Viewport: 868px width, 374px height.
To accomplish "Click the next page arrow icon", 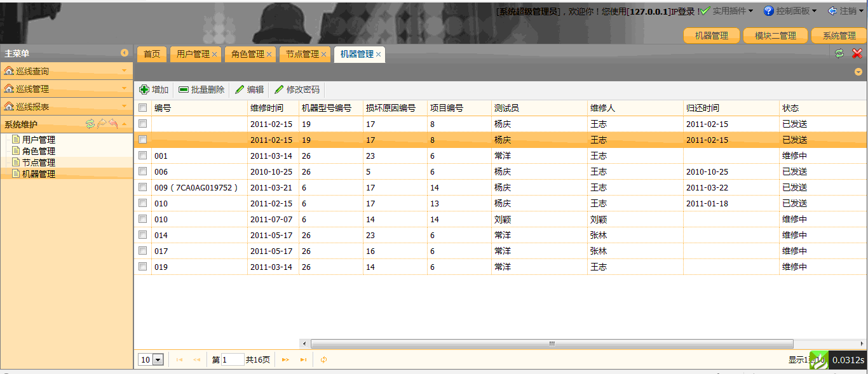I will (285, 359).
